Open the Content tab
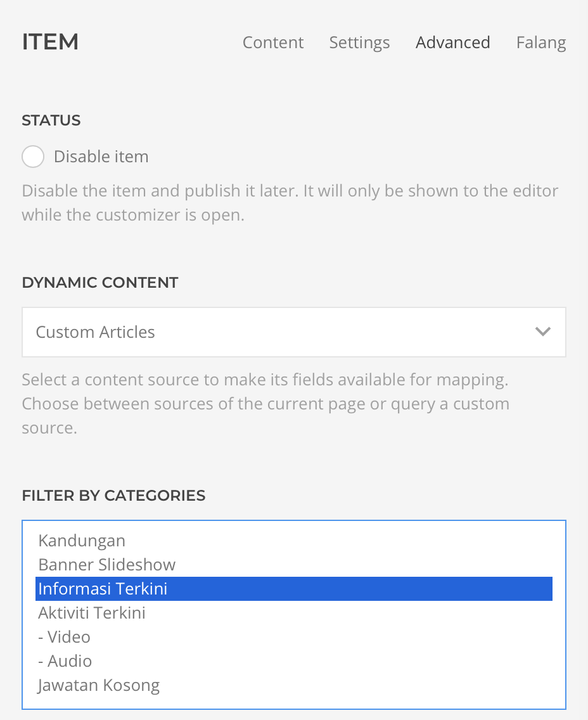Screen dimensions: 588x720 click(273, 42)
